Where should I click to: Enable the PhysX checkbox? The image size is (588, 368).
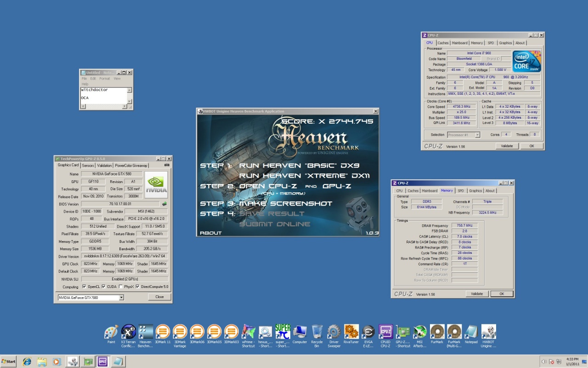click(120, 287)
